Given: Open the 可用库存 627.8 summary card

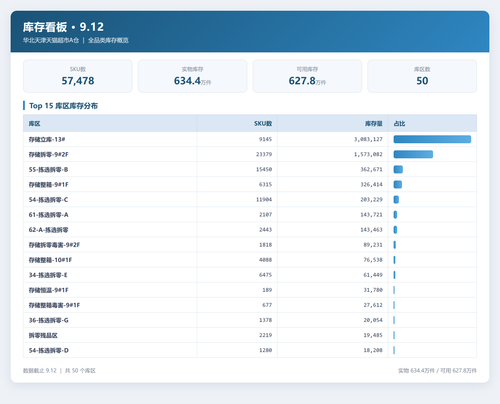Looking at the screenshot, I should tap(307, 76).
